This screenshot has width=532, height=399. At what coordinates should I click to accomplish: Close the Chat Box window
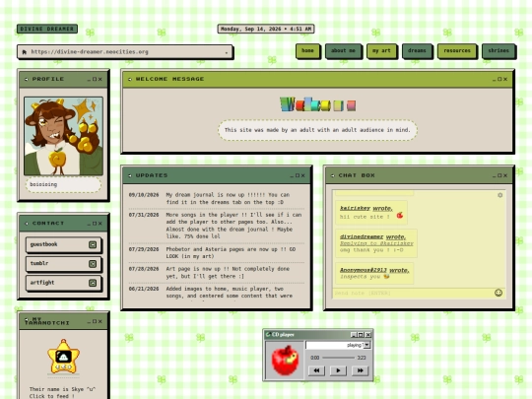click(505, 175)
